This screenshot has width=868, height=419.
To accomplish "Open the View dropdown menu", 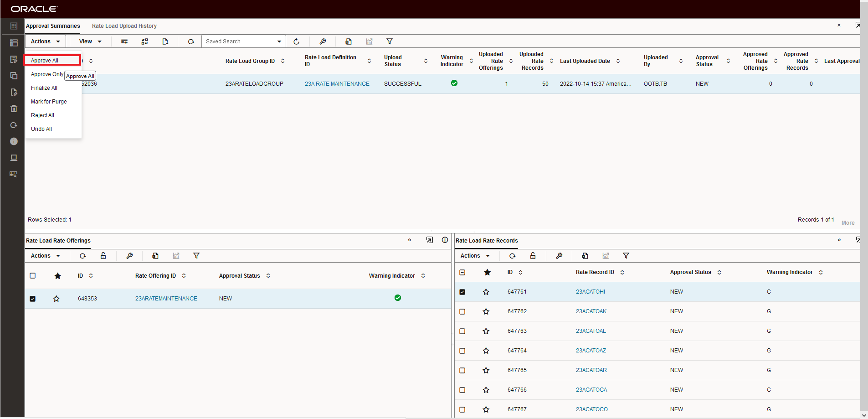I will (x=90, y=41).
